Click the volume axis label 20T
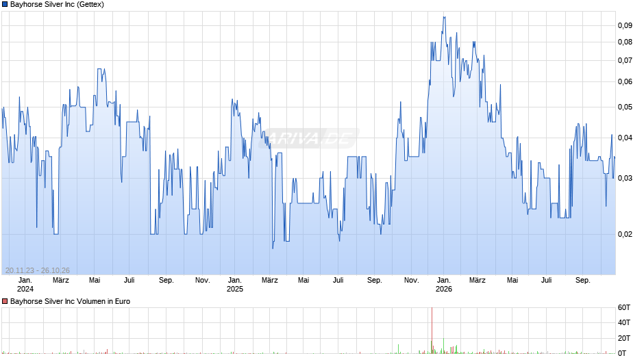The image size is (644, 360). click(624, 338)
